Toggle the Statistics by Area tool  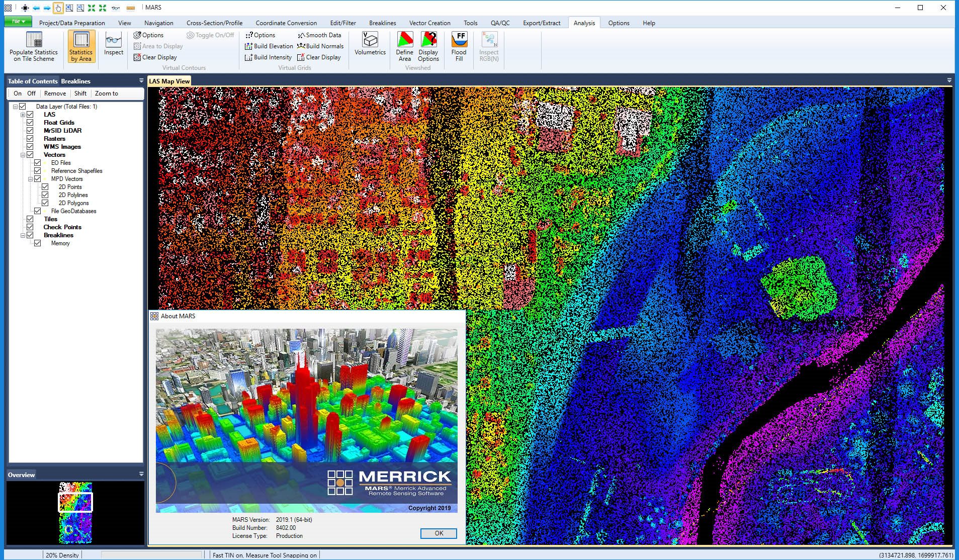pyautogui.click(x=81, y=47)
